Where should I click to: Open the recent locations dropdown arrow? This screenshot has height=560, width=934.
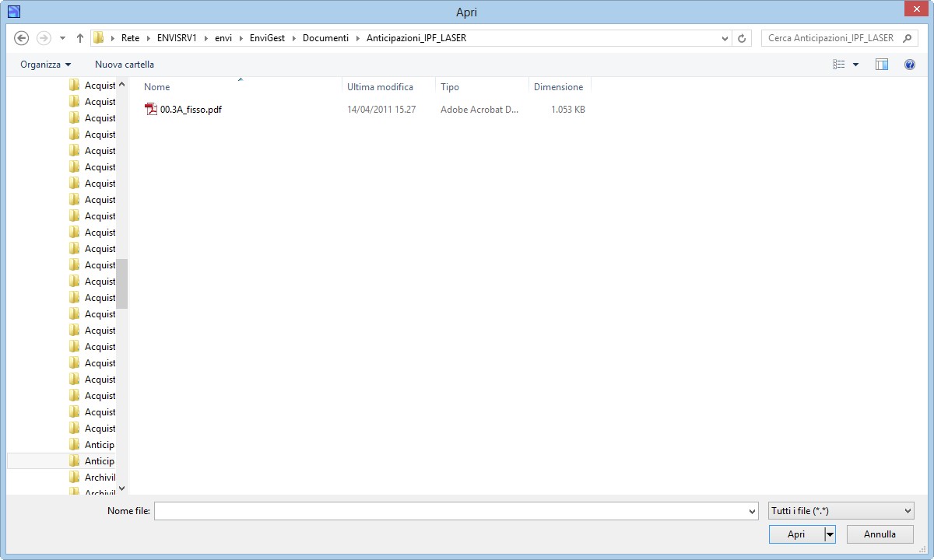pyautogui.click(x=62, y=38)
